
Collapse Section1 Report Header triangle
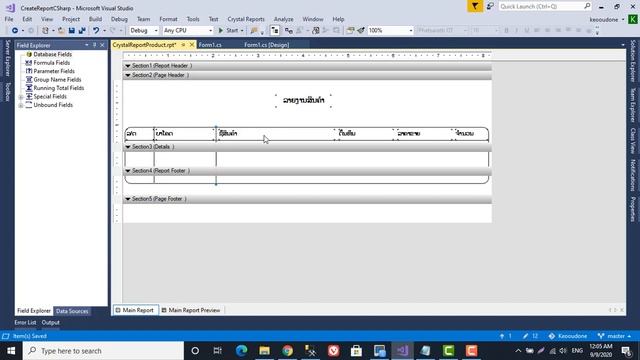tap(128, 66)
